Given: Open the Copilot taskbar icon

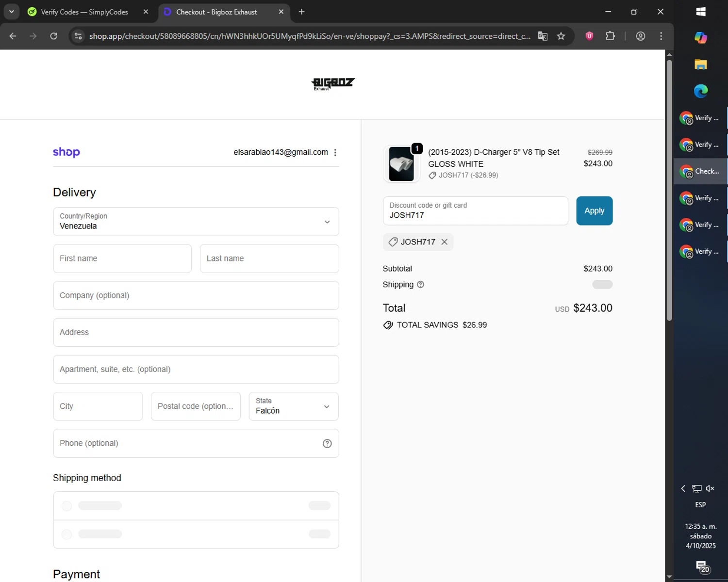Looking at the screenshot, I should point(701,38).
